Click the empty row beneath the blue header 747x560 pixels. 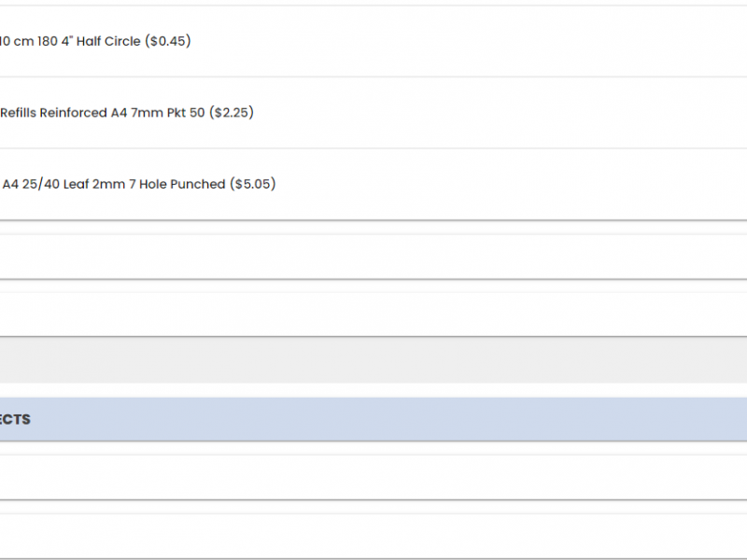373,477
